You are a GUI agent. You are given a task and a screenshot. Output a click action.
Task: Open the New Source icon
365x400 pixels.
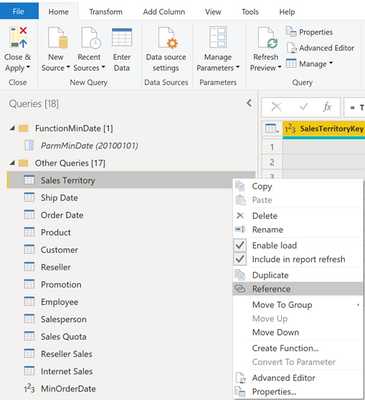tap(57, 38)
